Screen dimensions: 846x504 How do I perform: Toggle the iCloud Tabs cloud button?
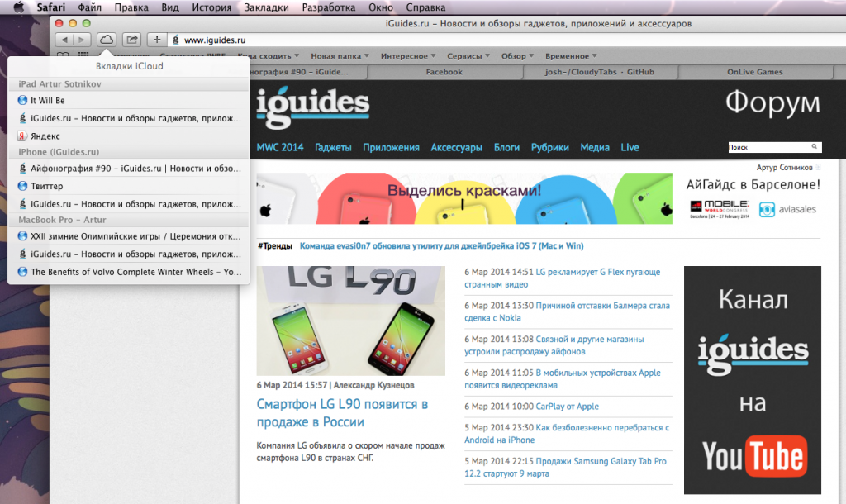pos(107,40)
